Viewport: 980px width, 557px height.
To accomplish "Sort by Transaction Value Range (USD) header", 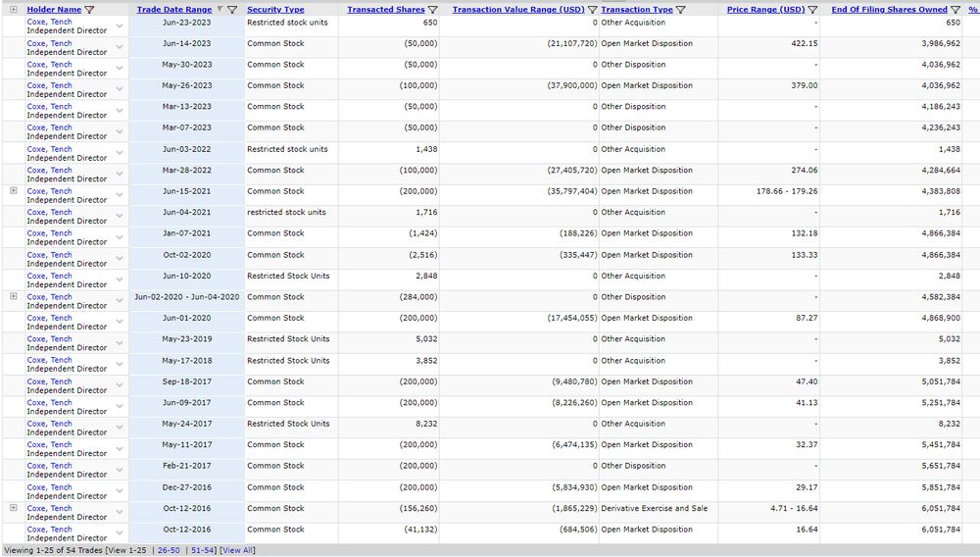I will (518, 10).
